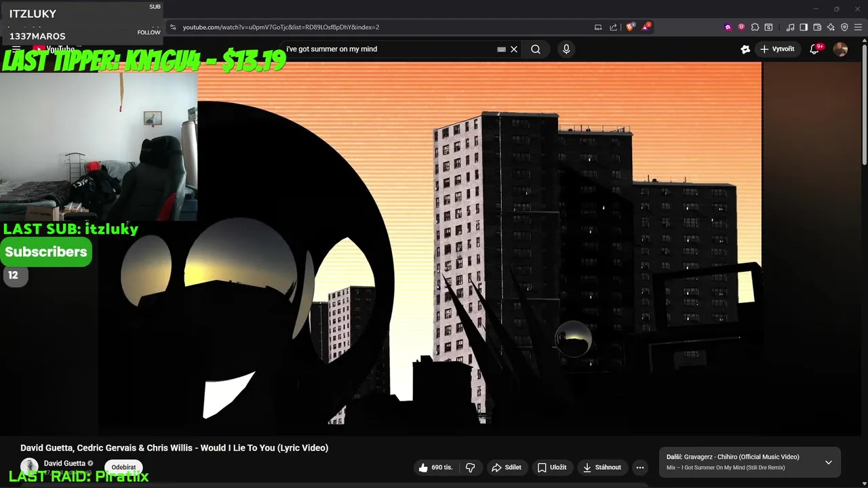The width and height of the screenshot is (868, 488).
Task: Open the David Guetta channel name link
Action: point(64,464)
